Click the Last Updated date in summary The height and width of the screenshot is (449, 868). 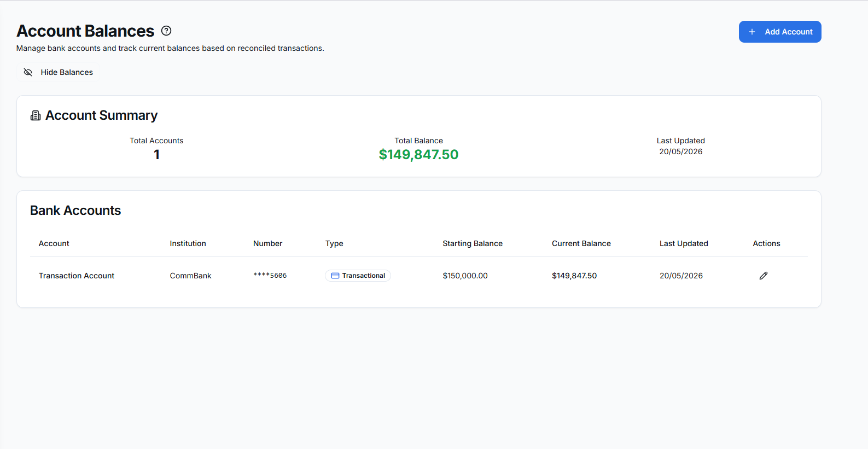[x=681, y=151]
